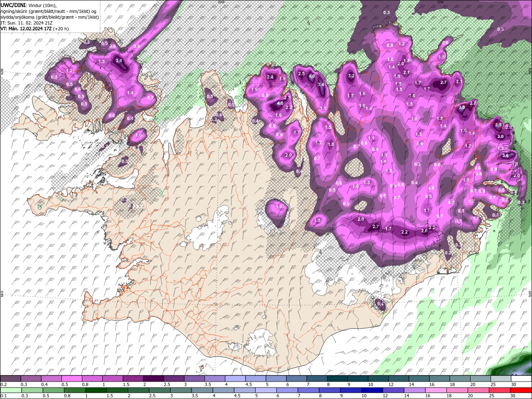This screenshot has height=399, width=532.
Task: Click the '0.2' label on the purple snow scale
Action: tap(3, 384)
